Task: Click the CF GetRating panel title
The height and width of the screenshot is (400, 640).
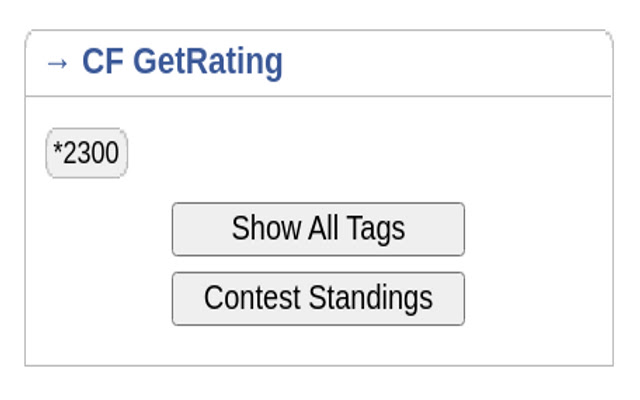Action: [182, 62]
